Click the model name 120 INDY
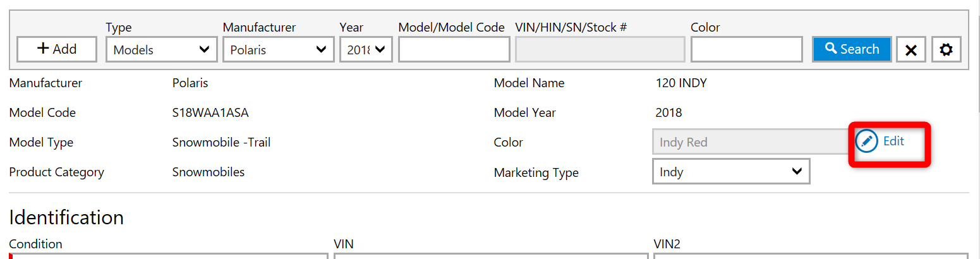980x259 pixels. coord(681,83)
